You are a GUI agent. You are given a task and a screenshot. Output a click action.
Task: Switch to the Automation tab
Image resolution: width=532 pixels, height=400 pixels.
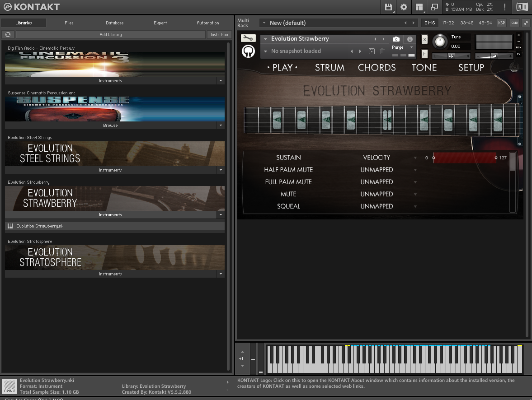coord(207,23)
